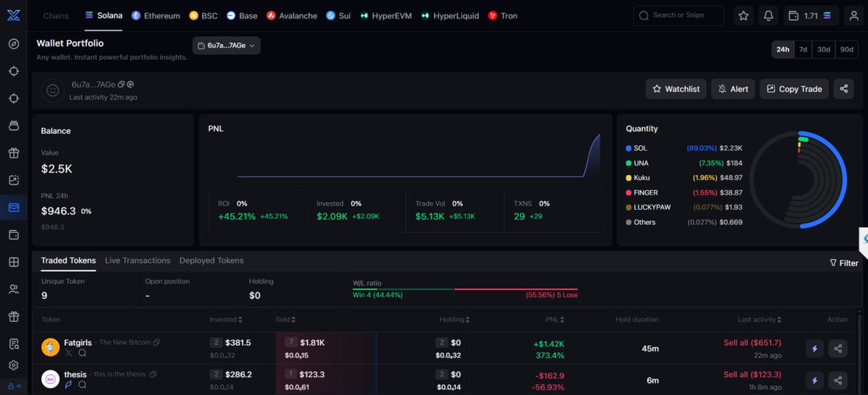Click Sell all ($651.7) for Fatgirls
Screen dimensions: 868x395
[752, 342]
